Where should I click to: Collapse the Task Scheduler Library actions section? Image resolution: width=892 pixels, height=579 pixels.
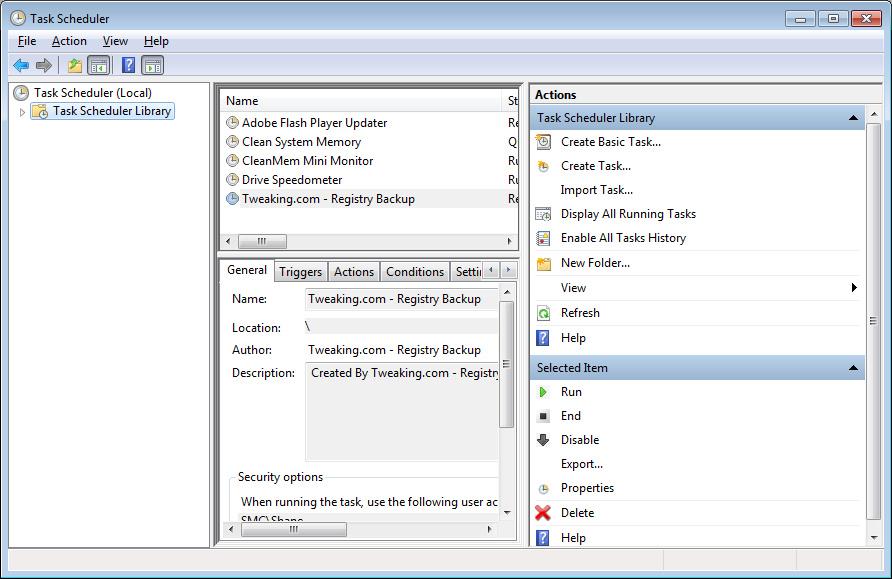(x=853, y=118)
